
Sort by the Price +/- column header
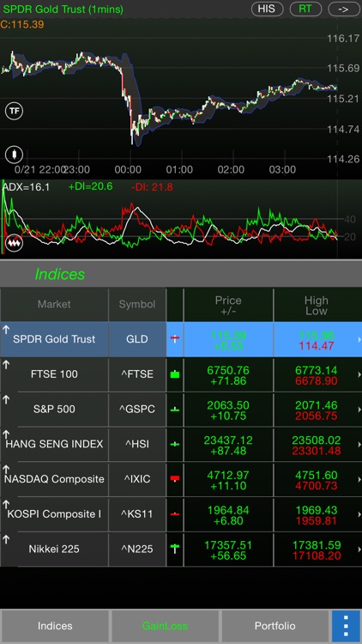point(228,305)
